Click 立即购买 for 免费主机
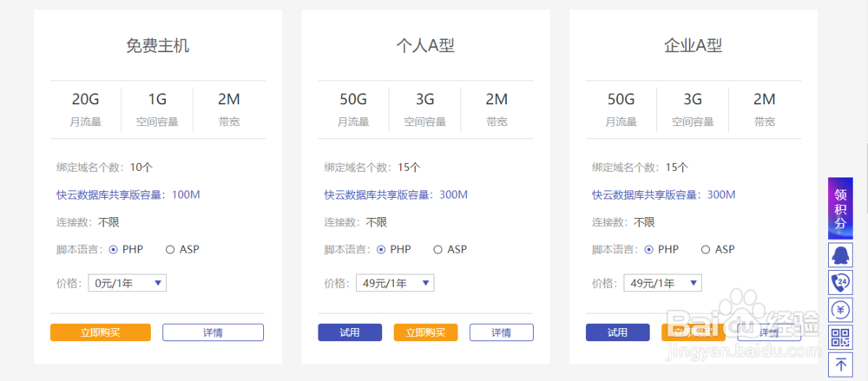 [x=101, y=332]
